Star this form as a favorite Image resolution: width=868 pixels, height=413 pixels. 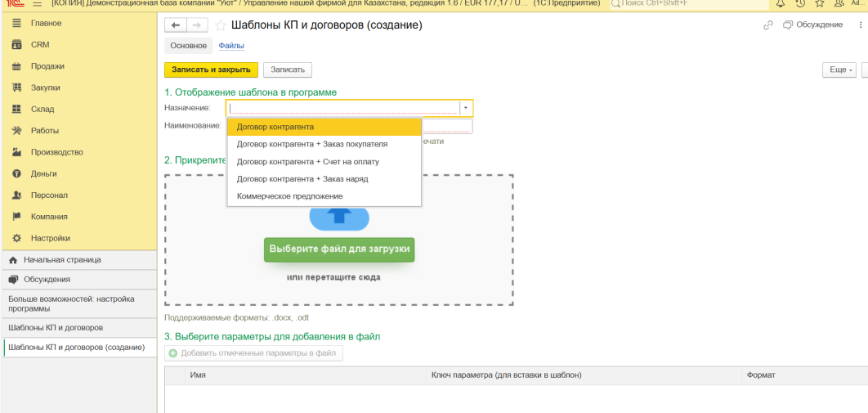[x=221, y=25]
